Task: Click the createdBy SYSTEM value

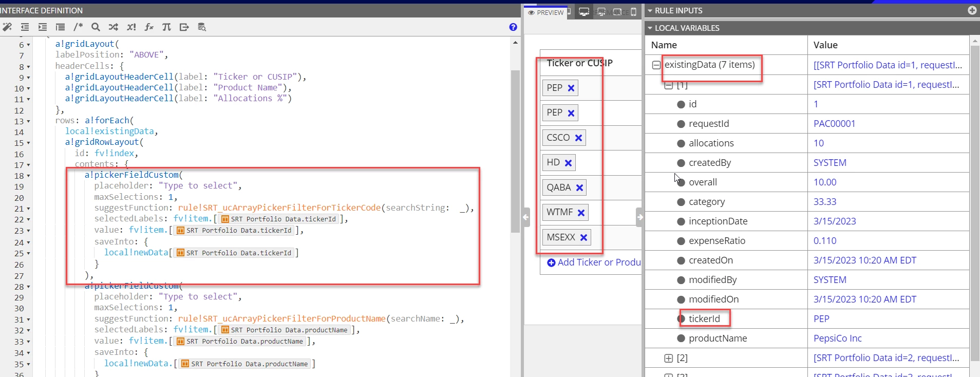Action: click(830, 163)
